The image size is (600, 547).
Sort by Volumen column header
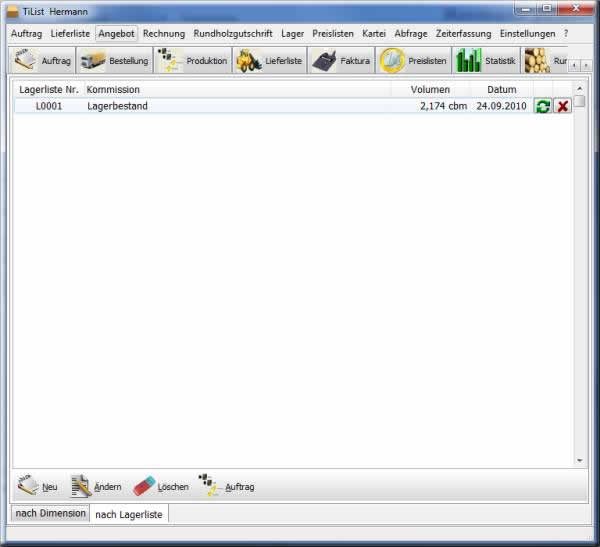[430, 90]
